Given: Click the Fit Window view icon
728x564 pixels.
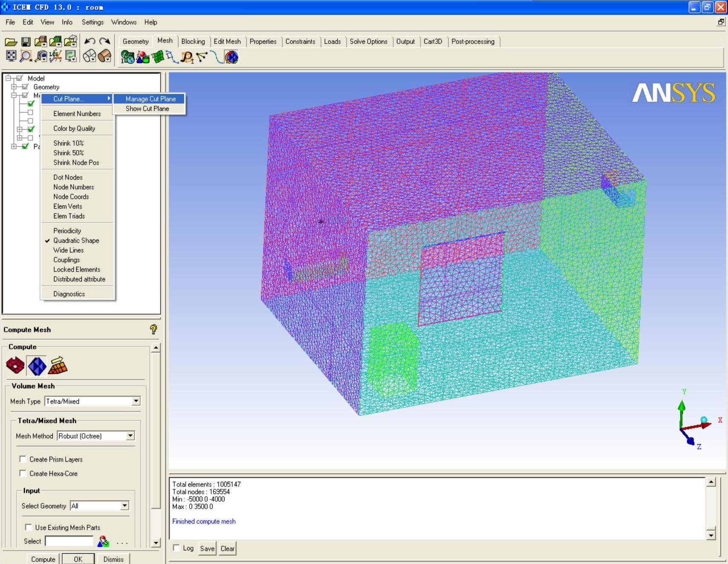Looking at the screenshot, I should click(11, 56).
